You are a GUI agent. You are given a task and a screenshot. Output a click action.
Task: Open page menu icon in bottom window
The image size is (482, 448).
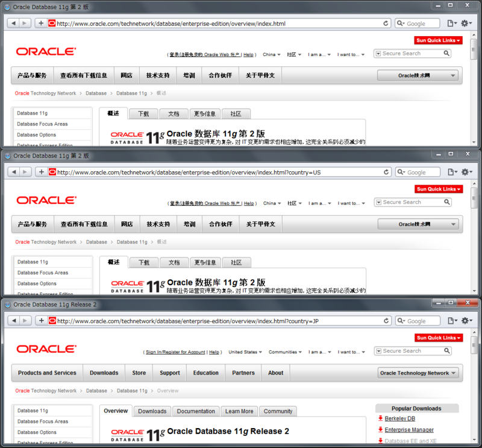[452, 321]
